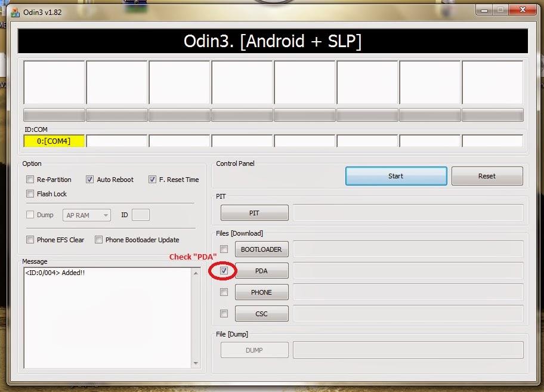
Task: Enable Phone EFS Clear option
Action: pyautogui.click(x=30, y=240)
